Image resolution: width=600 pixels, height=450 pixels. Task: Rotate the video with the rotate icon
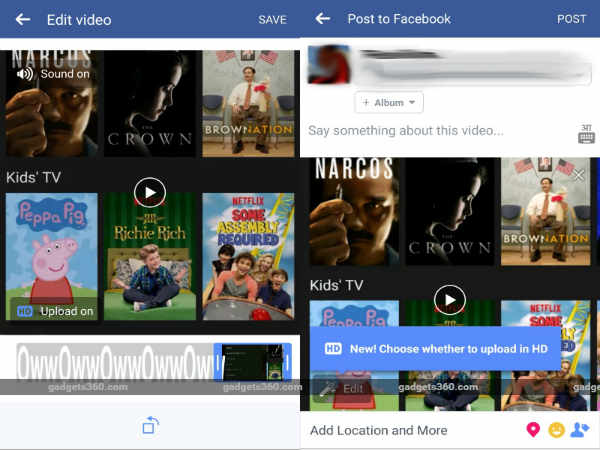150,426
